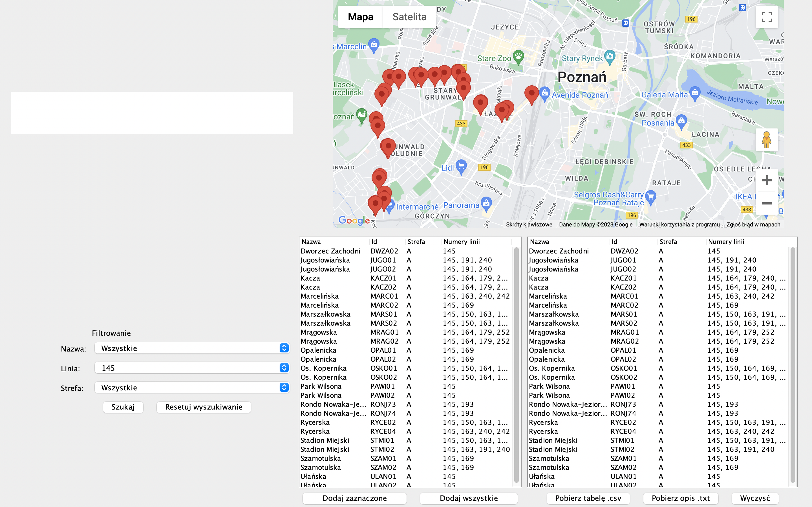
Task: Switch to Satelita map view
Action: tap(409, 17)
